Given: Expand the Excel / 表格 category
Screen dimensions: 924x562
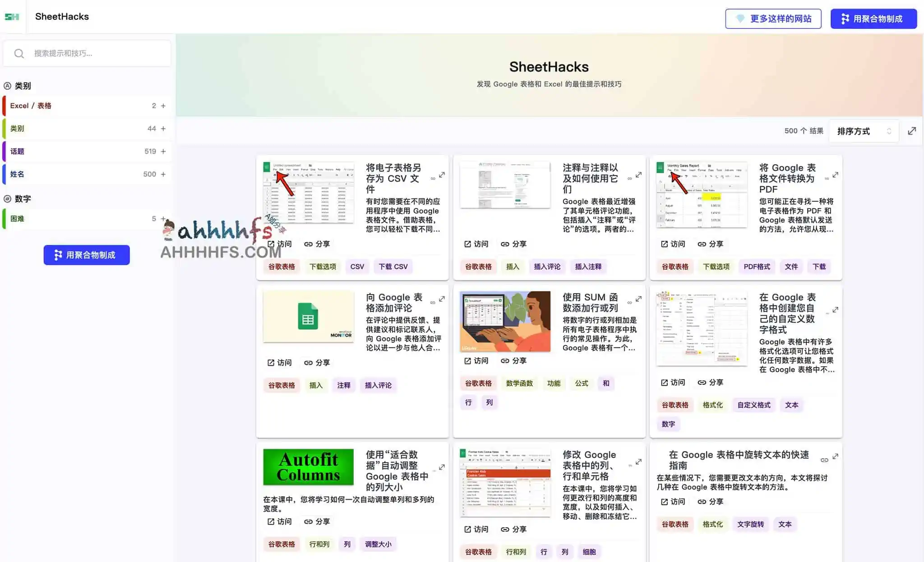Looking at the screenshot, I should coord(163,106).
